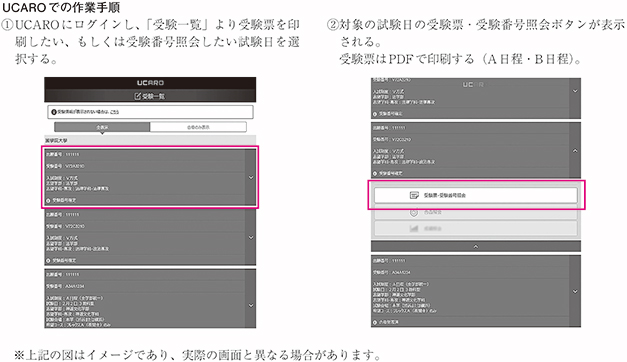Viewport: 627px width, 362px height.
Task: Expand top partially visible card chevron in step ②
Action: tap(575, 91)
